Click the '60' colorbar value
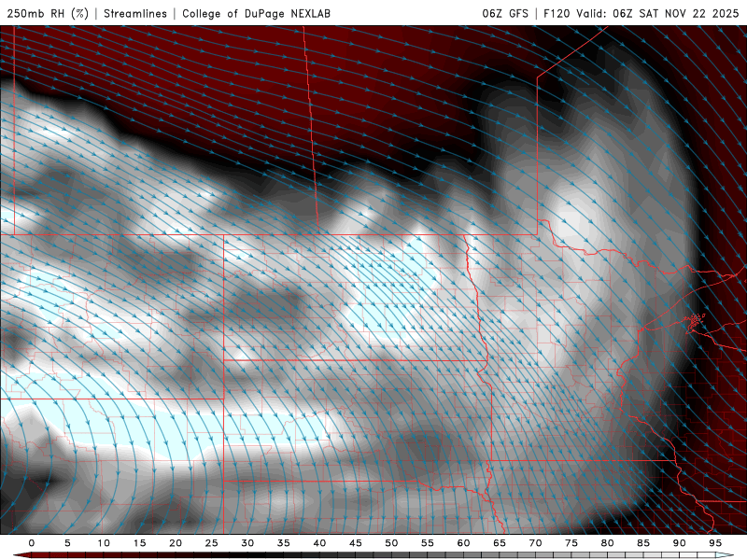Viewport: 747px width, 560px height. pos(463,543)
